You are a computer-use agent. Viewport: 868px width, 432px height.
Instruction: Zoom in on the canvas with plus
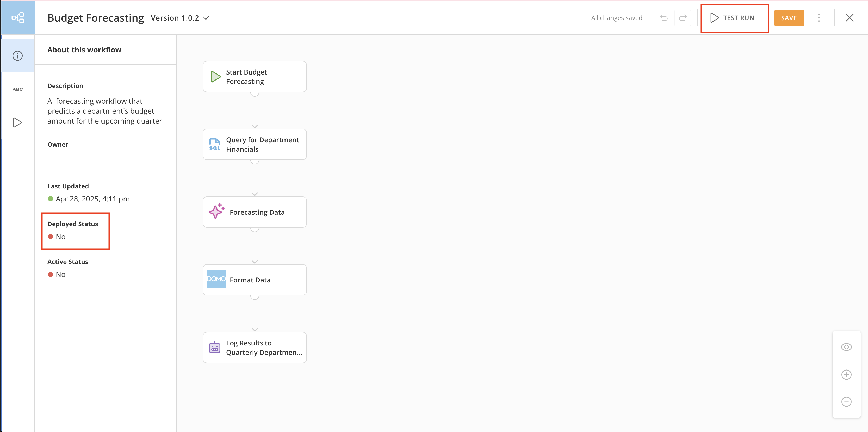pyautogui.click(x=846, y=375)
